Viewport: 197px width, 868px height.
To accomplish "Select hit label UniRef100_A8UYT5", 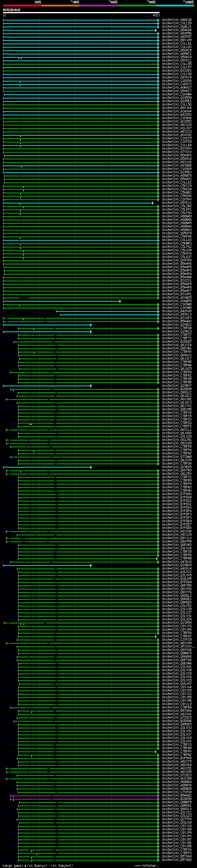I will pyautogui.click(x=176, y=761).
